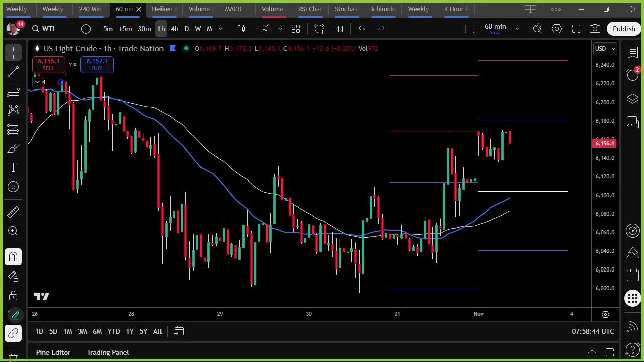Select the zoom in tool
The height and width of the screenshot is (362, 644).
(x=13, y=231)
